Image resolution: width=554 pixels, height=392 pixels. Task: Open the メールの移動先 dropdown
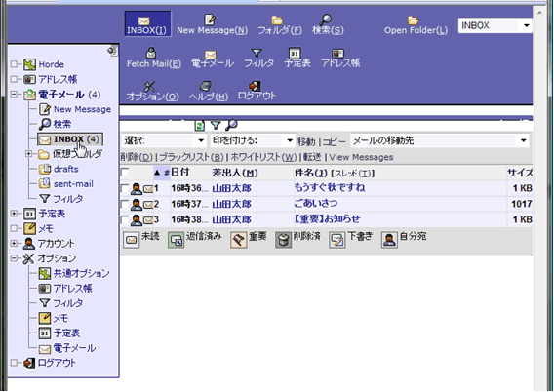(x=440, y=141)
